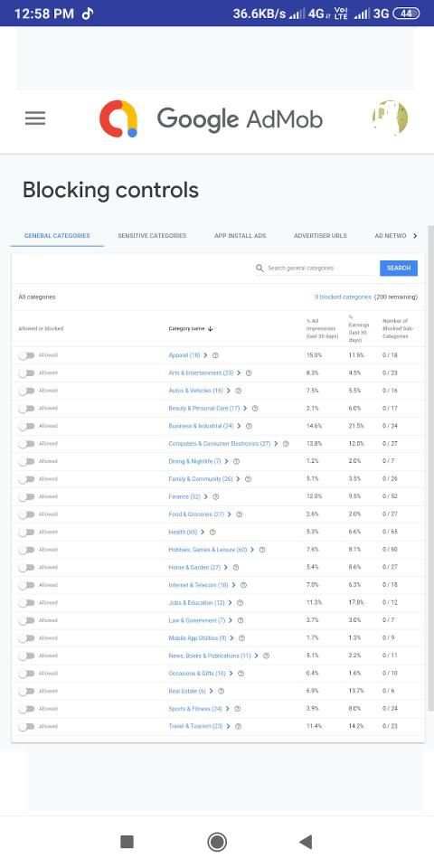This screenshot has height=868, width=434.
Task: Open help icon for News, Books & Publications
Action: (266, 656)
